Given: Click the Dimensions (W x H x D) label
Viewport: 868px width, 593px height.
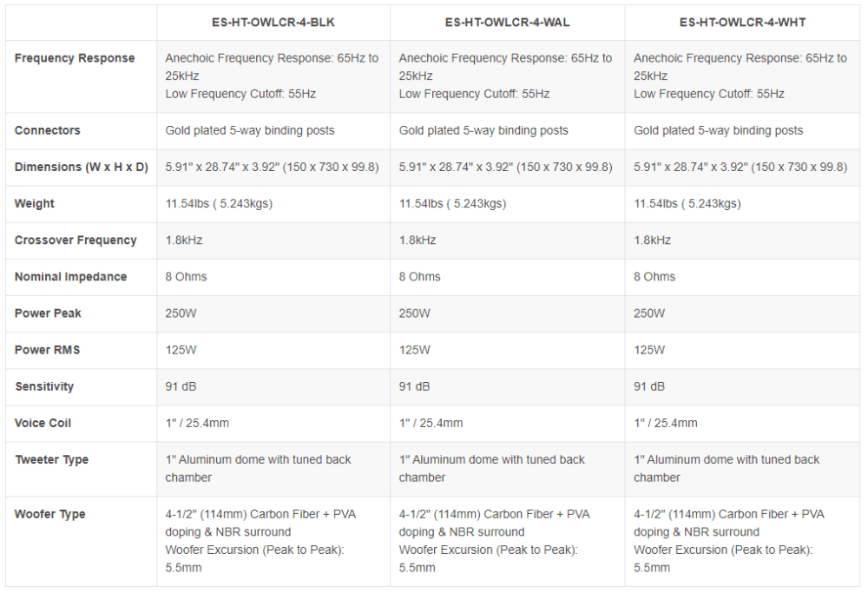Looking at the screenshot, I should click(x=82, y=168).
